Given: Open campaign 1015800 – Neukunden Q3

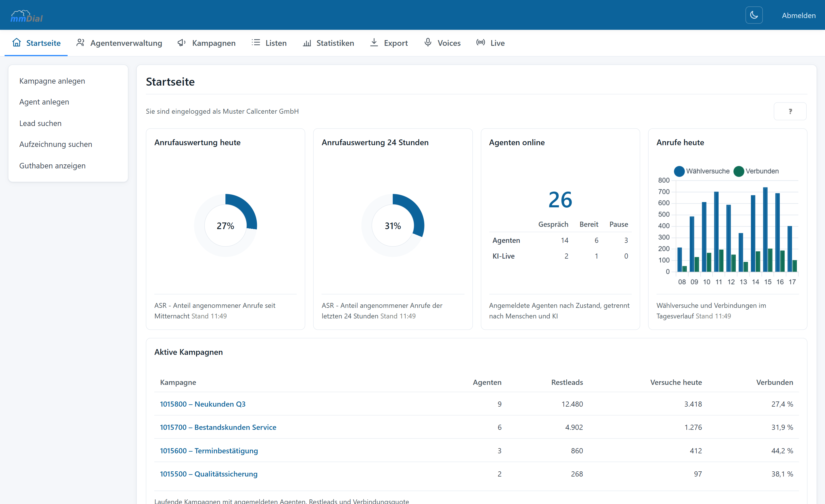Looking at the screenshot, I should 203,404.
